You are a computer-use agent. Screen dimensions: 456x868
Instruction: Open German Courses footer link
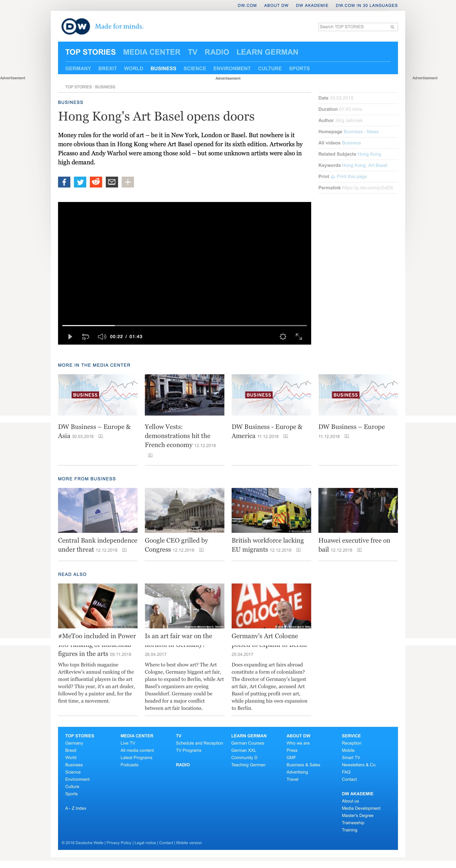pos(248,743)
